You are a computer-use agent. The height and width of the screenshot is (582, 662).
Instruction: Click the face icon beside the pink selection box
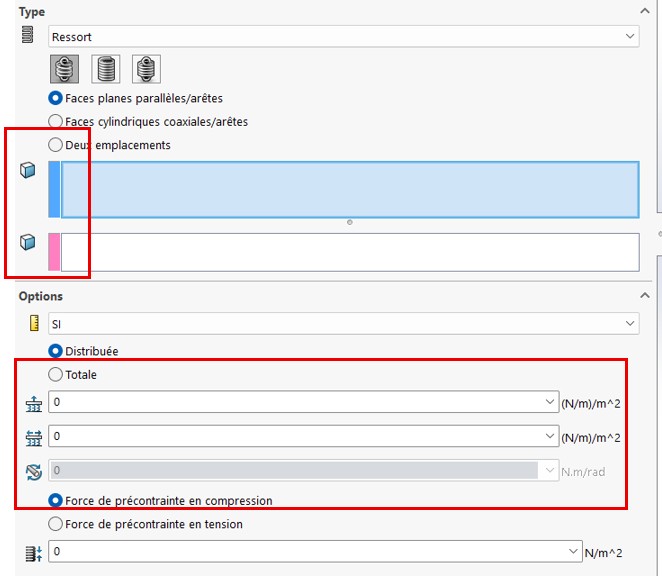(x=28, y=242)
